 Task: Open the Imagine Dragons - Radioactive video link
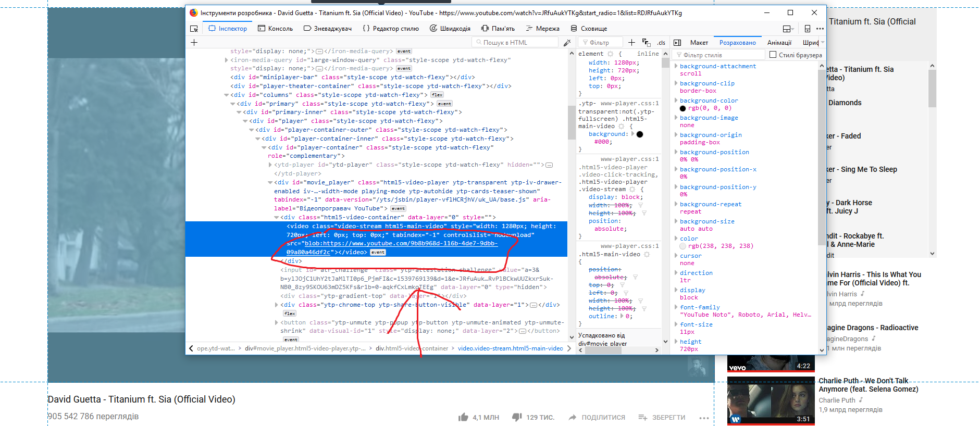point(872,328)
